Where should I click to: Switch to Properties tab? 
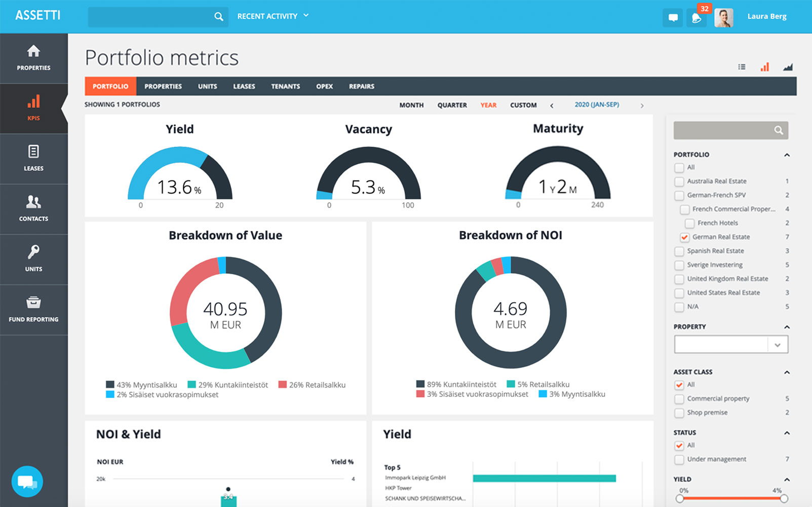(163, 86)
